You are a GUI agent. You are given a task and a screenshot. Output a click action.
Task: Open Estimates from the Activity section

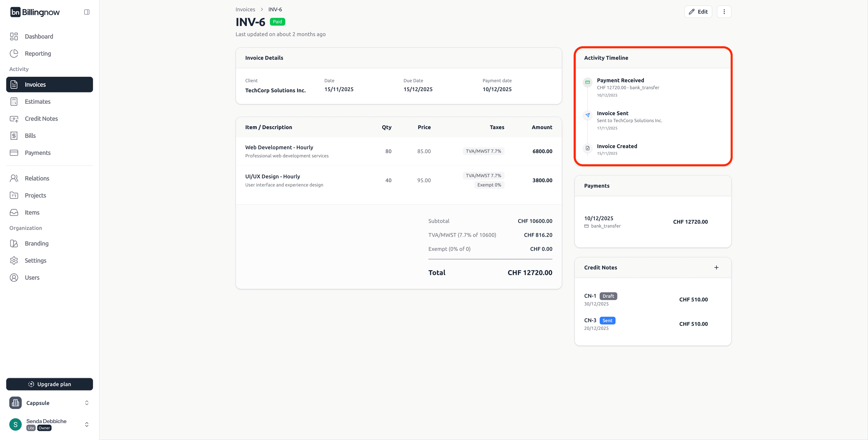pyautogui.click(x=37, y=102)
